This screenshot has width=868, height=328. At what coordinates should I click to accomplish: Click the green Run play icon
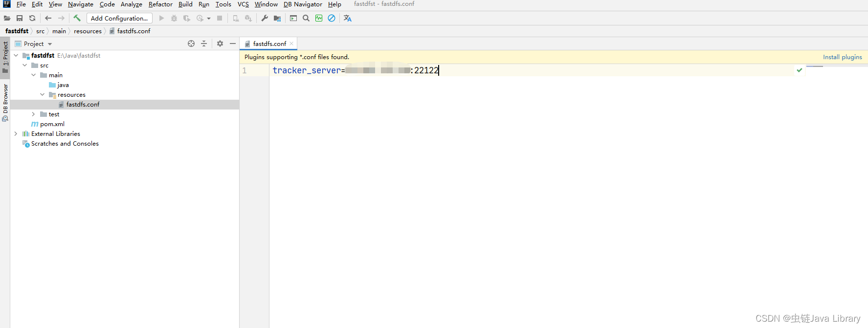click(x=161, y=18)
